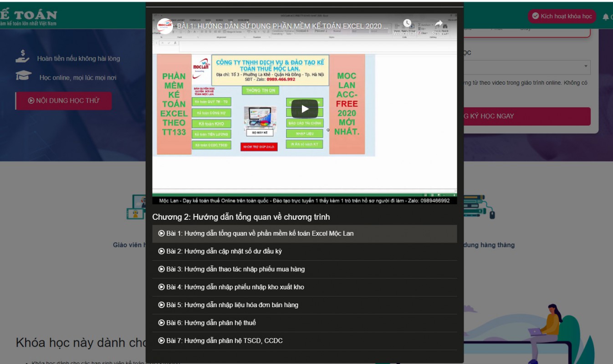Select Bài 5: nhập liệu hóa đơn bán hàng
Image resolution: width=613 pixels, height=364 pixels.
tap(304, 305)
